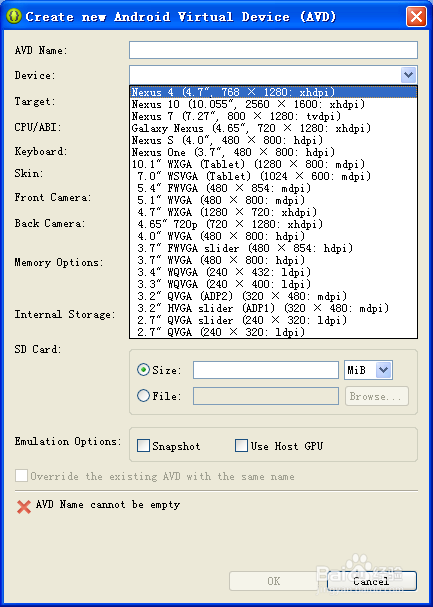Pick 3.2" HVGA slider (ADP1) device
Screen dimensions: 433x607
point(273,308)
